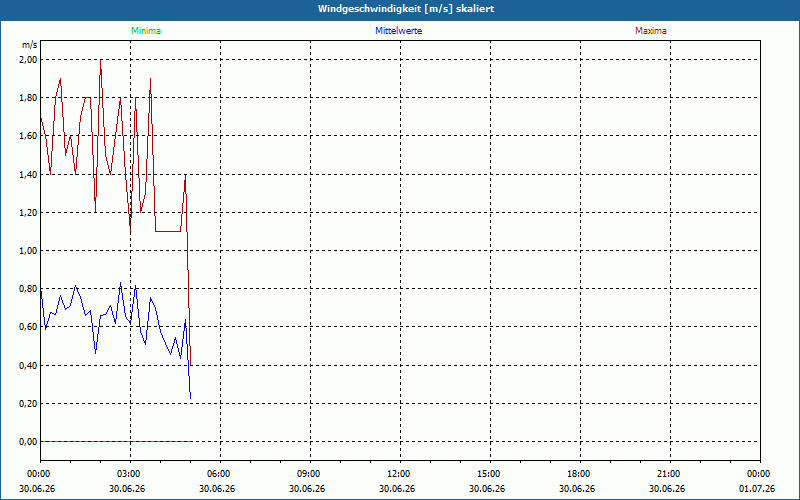Click the 09:00 time axis label
The width and height of the screenshot is (800, 500).
[307, 474]
